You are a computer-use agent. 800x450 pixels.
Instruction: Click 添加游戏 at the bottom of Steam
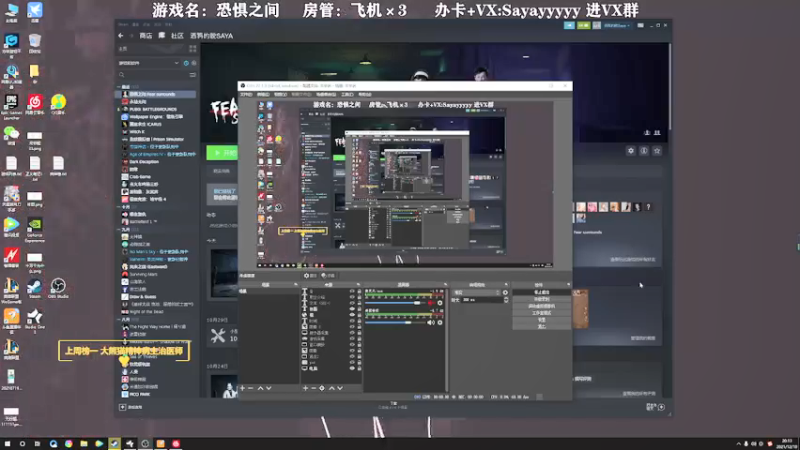(x=132, y=407)
